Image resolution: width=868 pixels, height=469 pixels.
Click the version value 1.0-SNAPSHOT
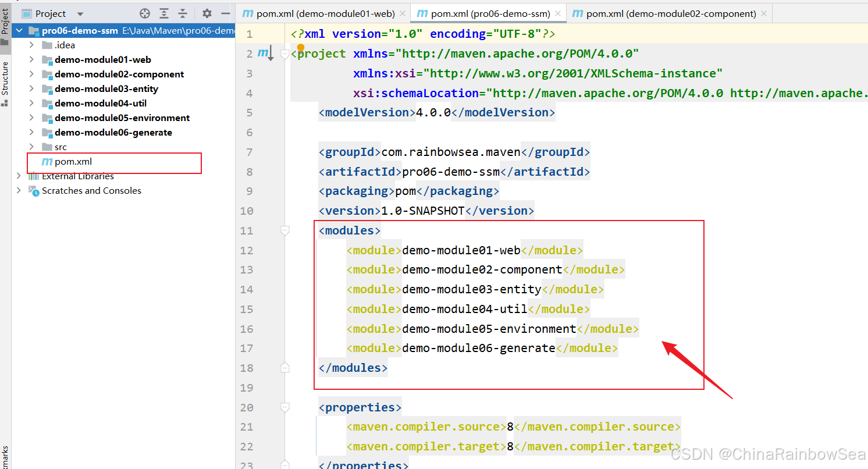pos(422,211)
